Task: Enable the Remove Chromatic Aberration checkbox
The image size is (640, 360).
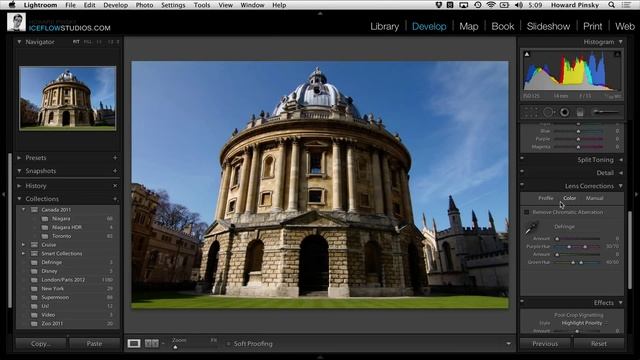Action: [527, 212]
